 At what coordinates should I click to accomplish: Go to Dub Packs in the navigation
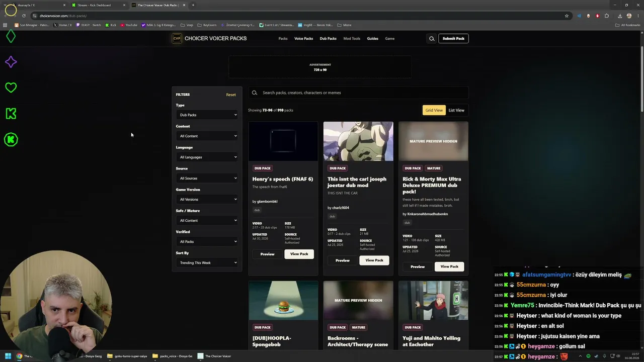coord(328,39)
